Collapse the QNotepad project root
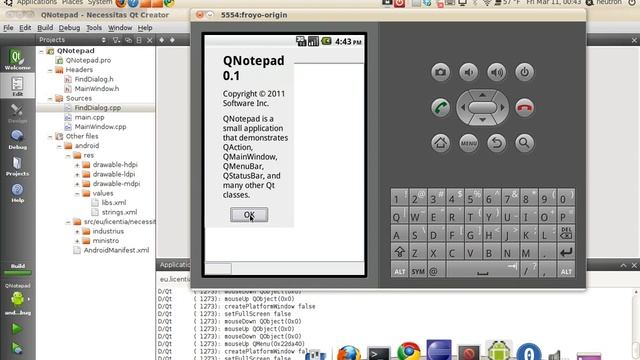The image size is (640, 360). 41,51
